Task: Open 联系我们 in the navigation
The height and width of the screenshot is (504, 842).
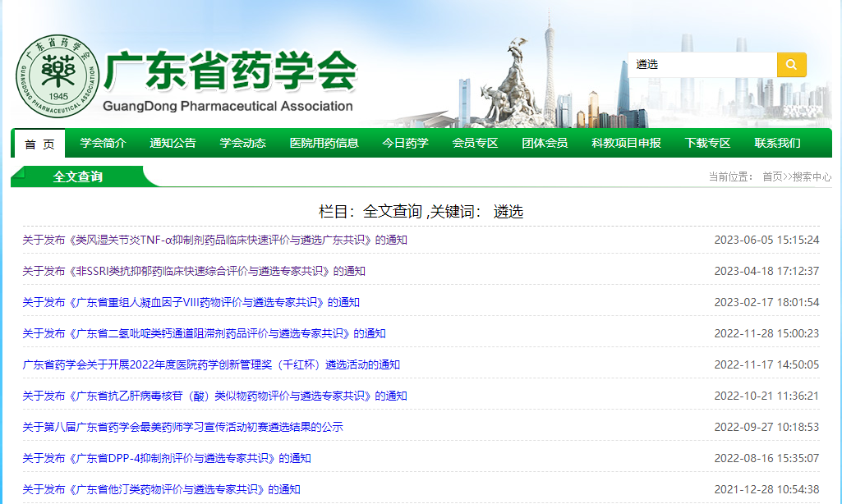Action: [778, 143]
